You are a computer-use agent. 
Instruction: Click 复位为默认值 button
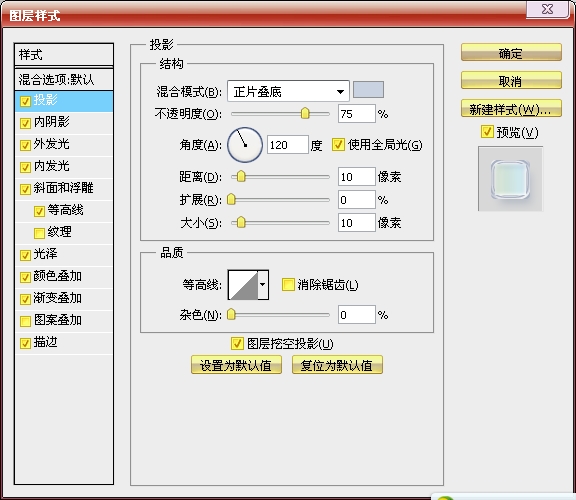[337, 365]
